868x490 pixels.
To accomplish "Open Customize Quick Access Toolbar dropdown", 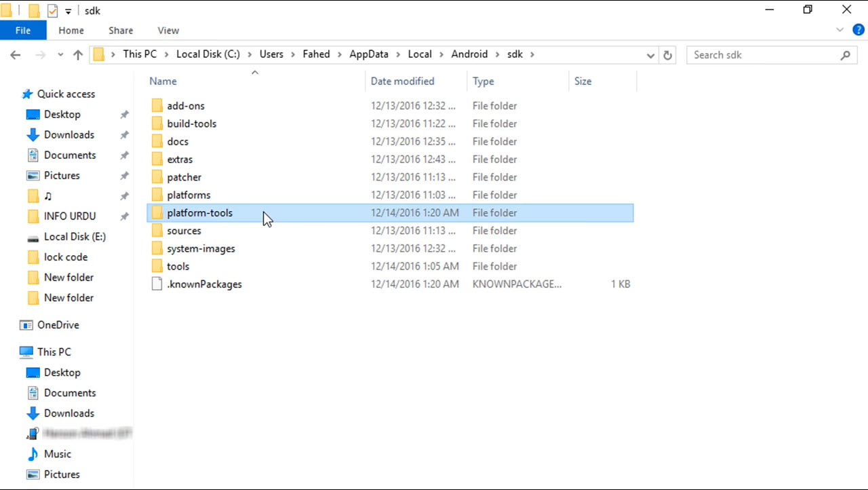I will 68,11.
